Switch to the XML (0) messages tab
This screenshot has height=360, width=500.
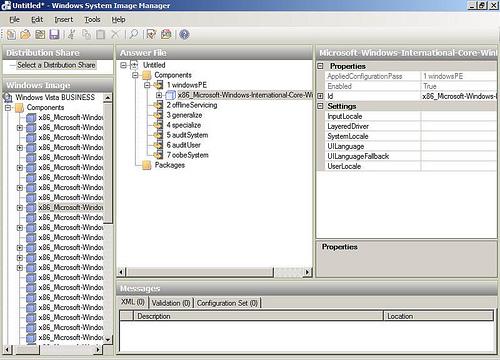(x=133, y=302)
